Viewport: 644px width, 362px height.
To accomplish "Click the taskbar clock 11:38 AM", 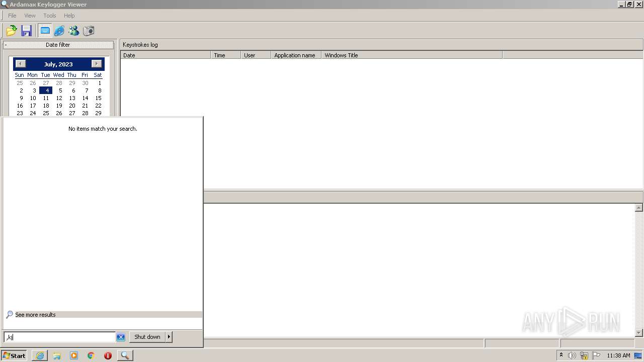I will 618,355.
